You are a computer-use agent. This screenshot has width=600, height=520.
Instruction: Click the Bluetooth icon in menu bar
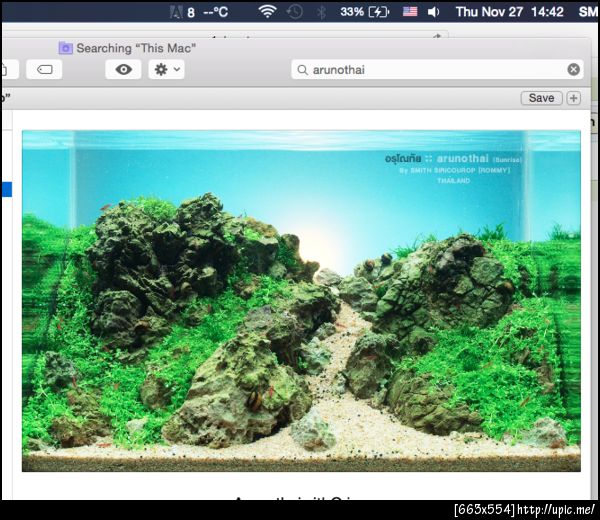[321, 12]
